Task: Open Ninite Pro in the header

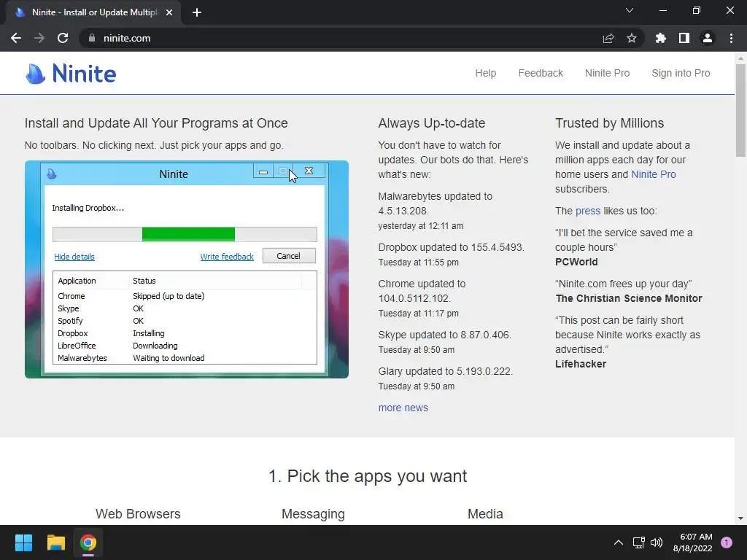Action: point(608,73)
